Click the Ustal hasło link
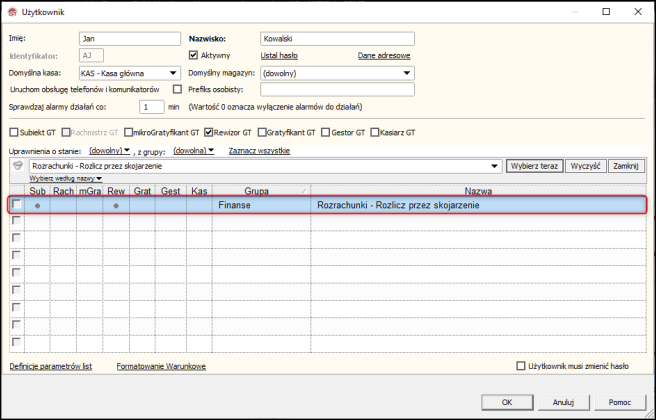Viewport: 656px width, 420px height. click(279, 56)
